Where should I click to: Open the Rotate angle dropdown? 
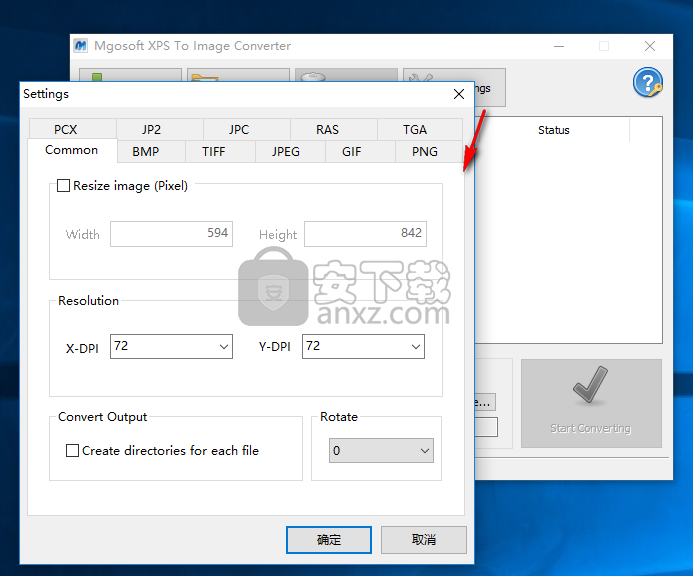[381, 450]
